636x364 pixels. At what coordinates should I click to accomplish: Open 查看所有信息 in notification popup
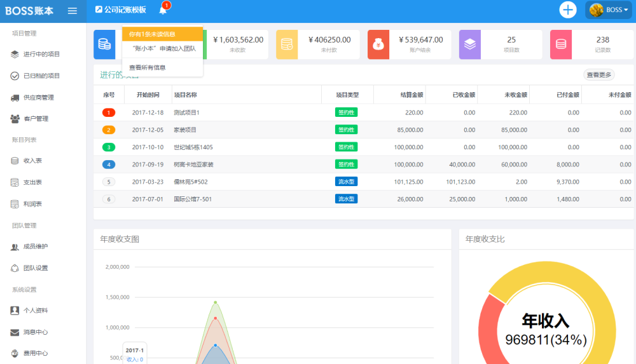coord(148,68)
